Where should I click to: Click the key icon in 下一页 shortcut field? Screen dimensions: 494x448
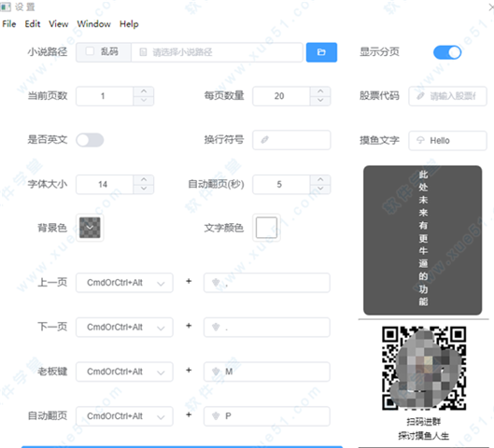coord(216,328)
